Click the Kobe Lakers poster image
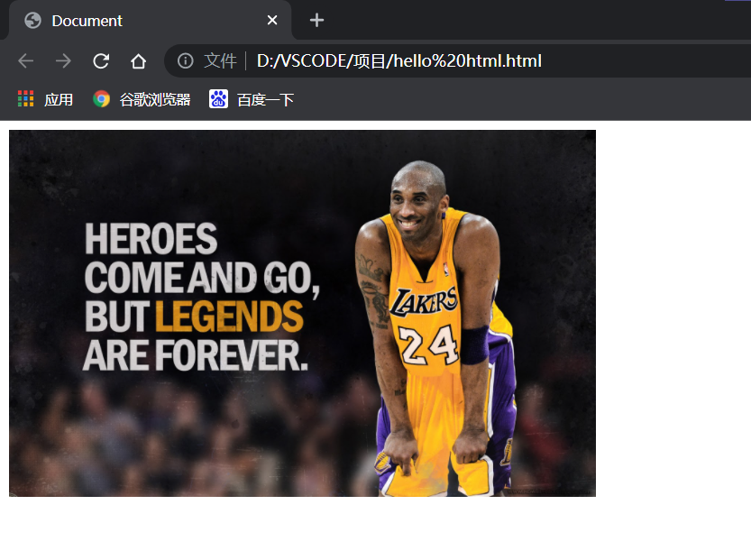Image resolution: width=751 pixels, height=560 pixels. pos(302,313)
